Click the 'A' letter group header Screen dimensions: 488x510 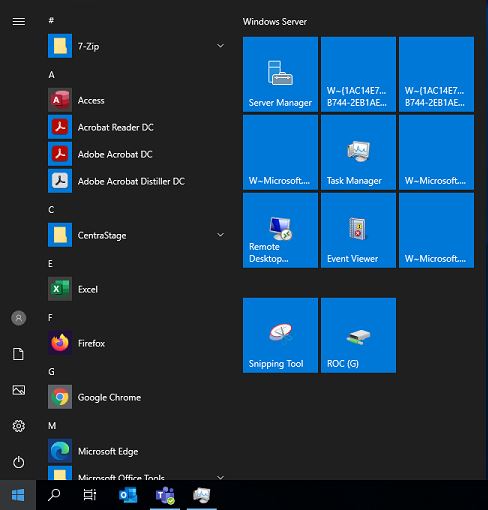[x=51, y=75]
